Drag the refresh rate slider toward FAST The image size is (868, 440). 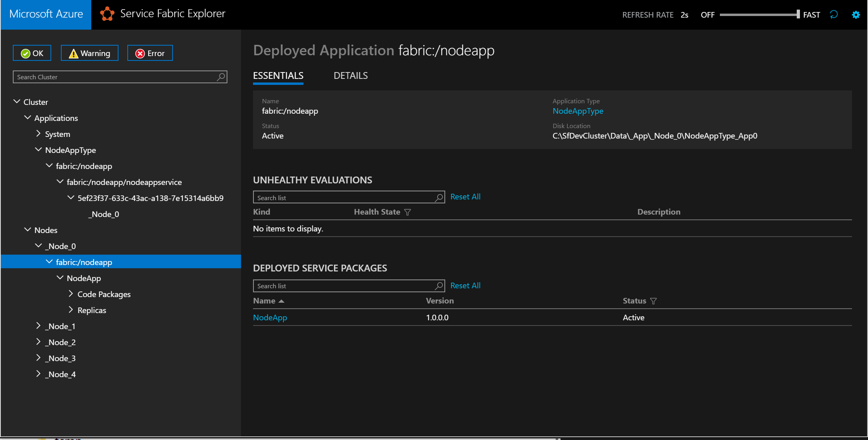coord(796,15)
